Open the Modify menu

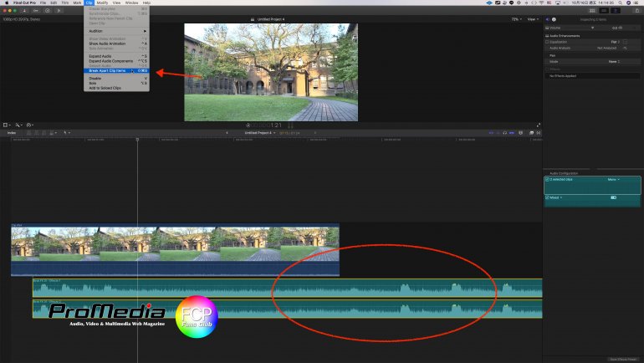pos(102,3)
